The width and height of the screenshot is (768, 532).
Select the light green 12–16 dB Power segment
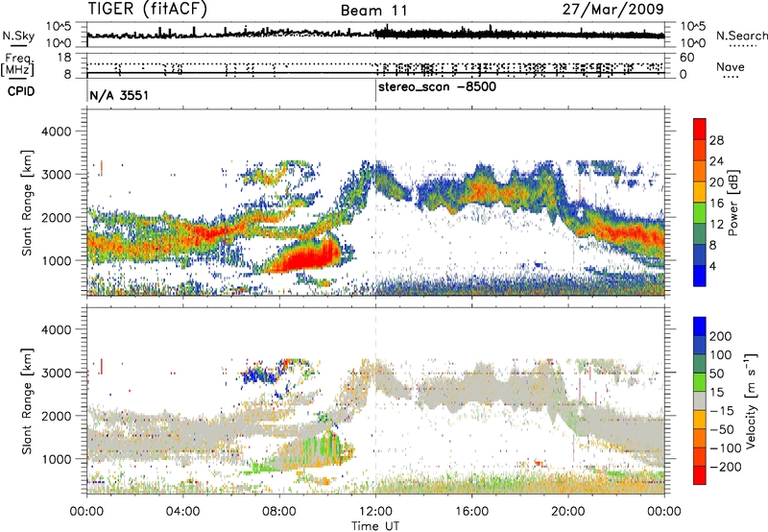tap(700, 213)
